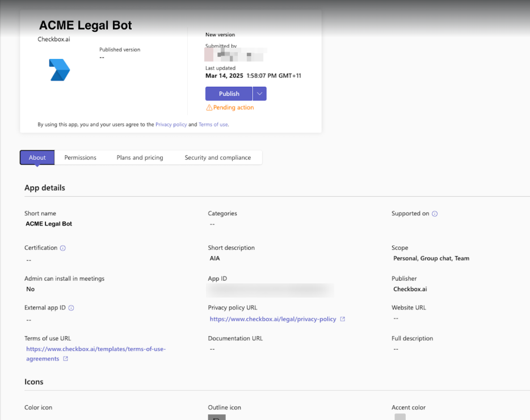Click the ACME Legal Bot page title
This screenshot has height=420, width=530.
click(x=86, y=26)
